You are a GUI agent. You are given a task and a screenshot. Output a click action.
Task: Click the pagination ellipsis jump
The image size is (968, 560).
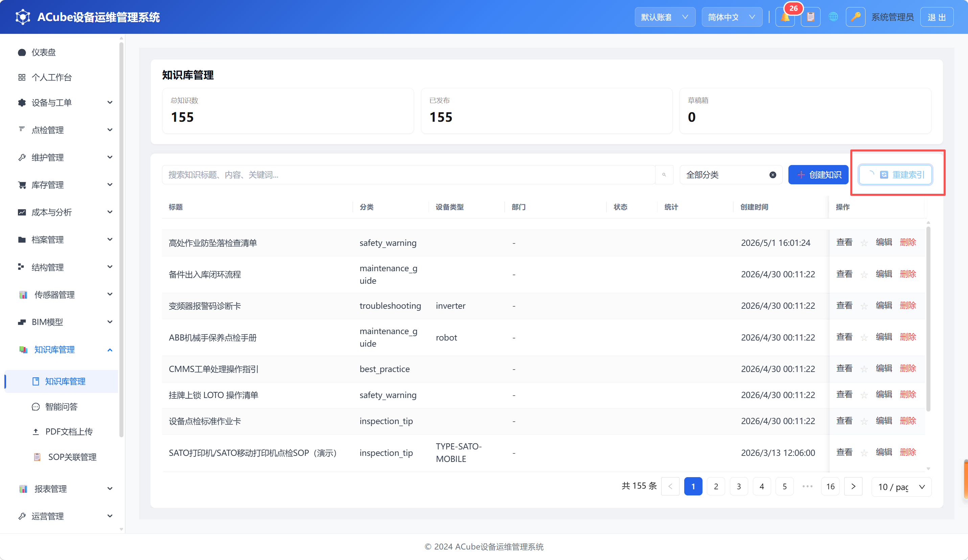tap(807, 487)
